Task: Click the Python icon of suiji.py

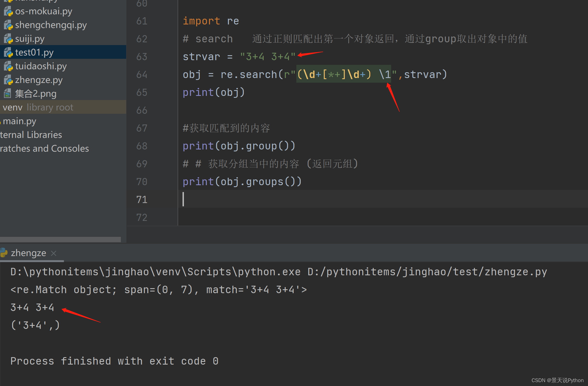Action: pos(8,39)
